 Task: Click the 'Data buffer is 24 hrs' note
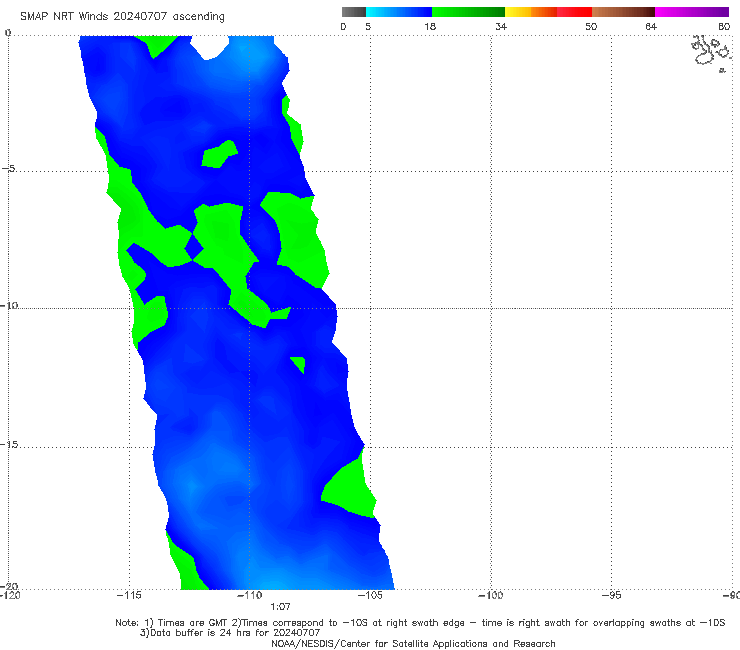(230, 633)
